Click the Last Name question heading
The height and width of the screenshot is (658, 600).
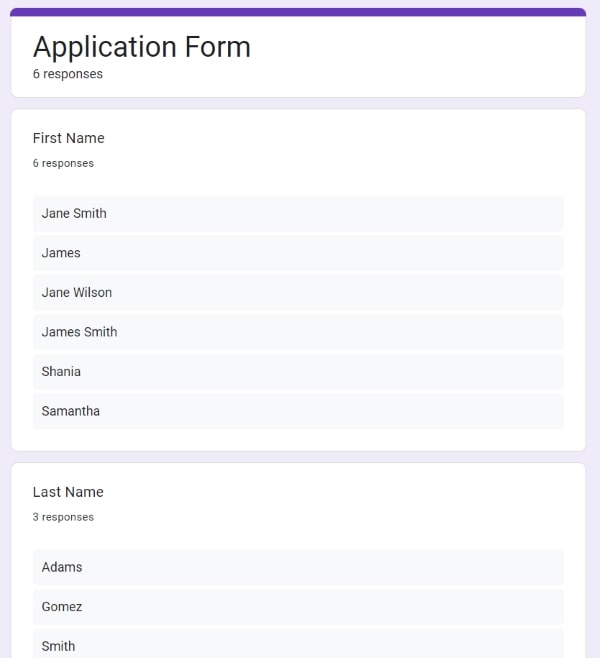pyautogui.click(x=68, y=492)
